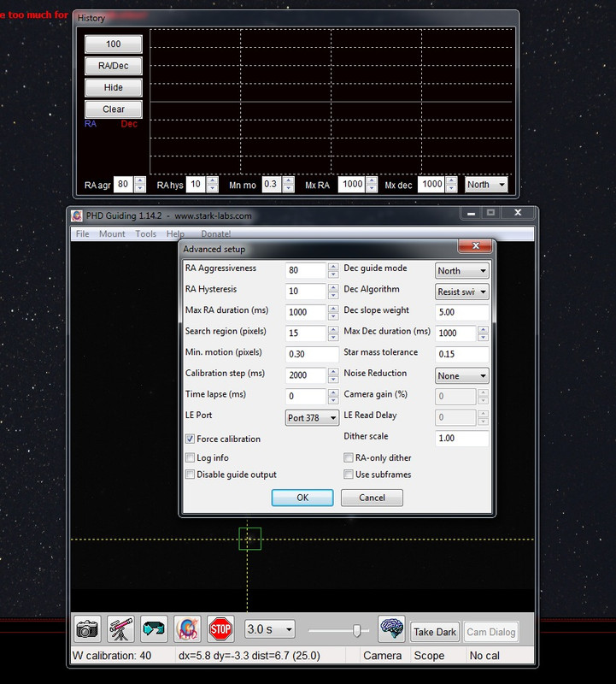Click the RA Aggressiveness field
616x684 pixels.
pyautogui.click(x=306, y=270)
